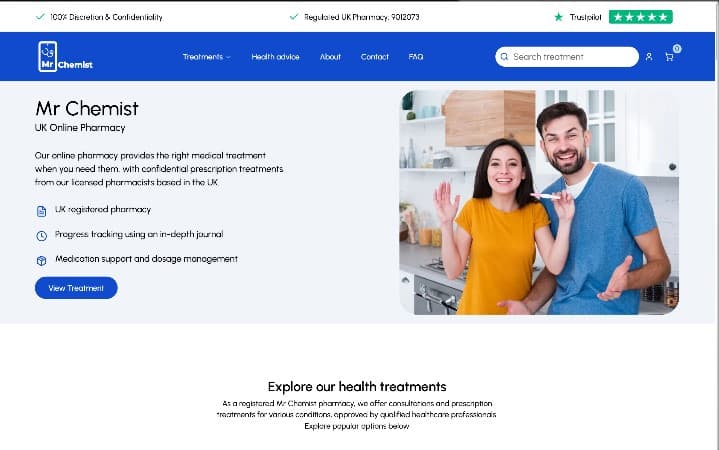Click the cart item count badge

point(677,49)
